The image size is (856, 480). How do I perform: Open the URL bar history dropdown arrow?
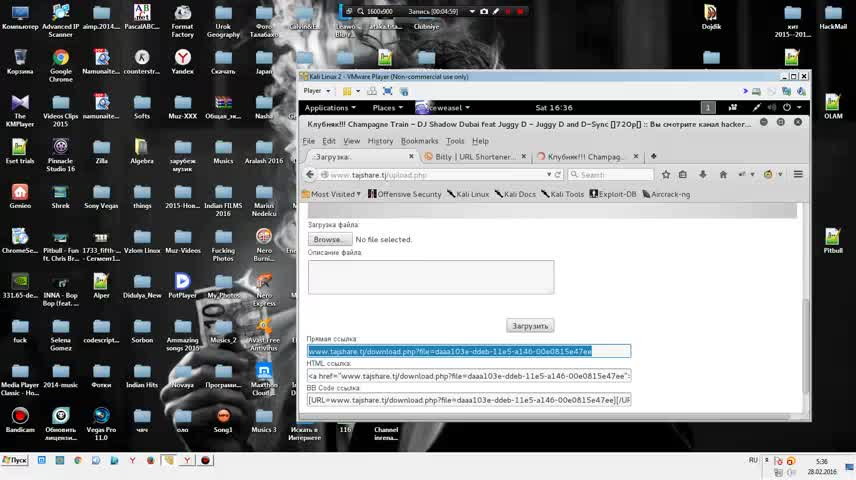(549, 175)
